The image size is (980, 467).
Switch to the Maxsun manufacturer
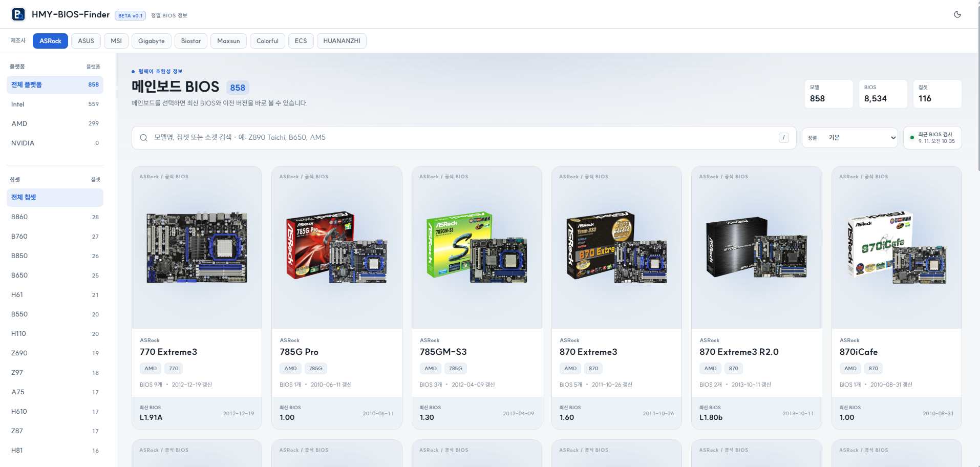(x=228, y=41)
